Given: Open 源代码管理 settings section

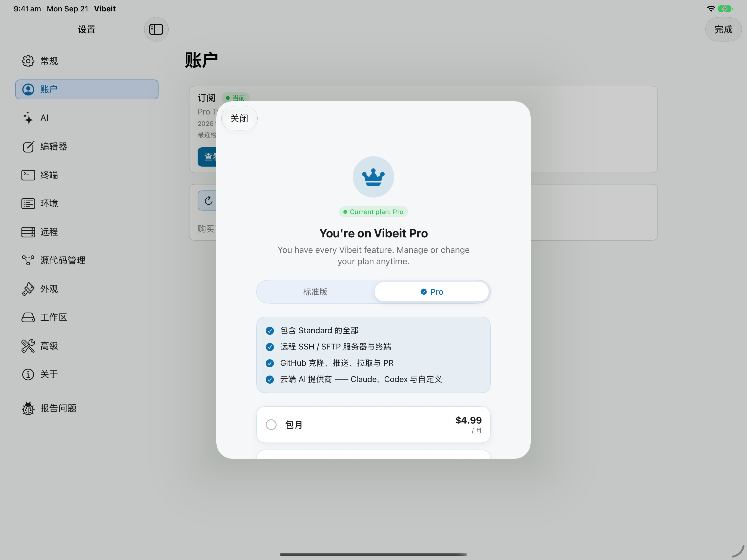Looking at the screenshot, I should pyautogui.click(x=87, y=260).
